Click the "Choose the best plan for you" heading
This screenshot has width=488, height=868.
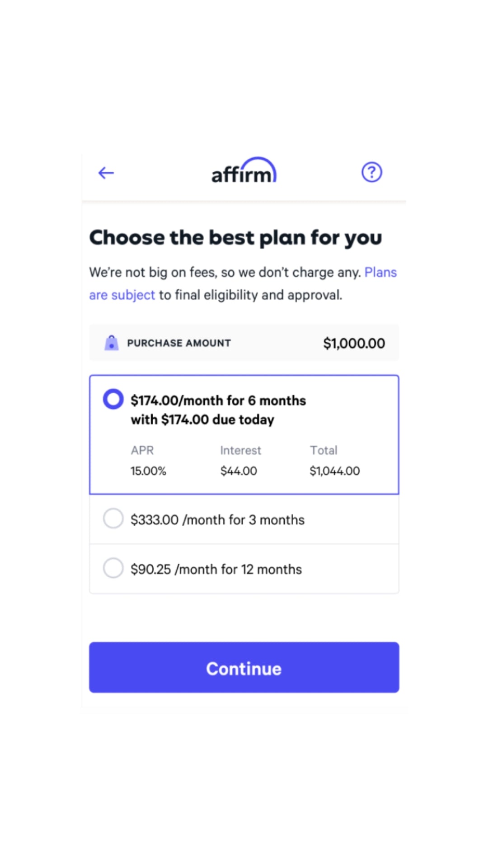tap(235, 238)
